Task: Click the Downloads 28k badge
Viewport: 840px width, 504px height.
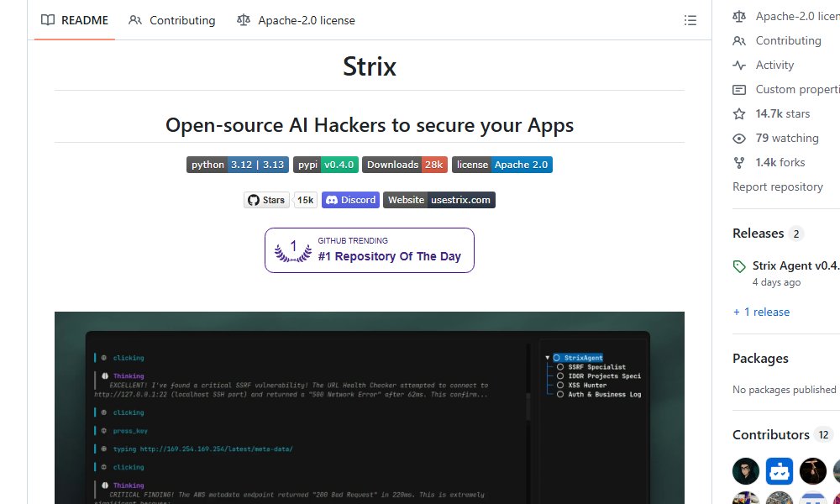Action: click(405, 165)
